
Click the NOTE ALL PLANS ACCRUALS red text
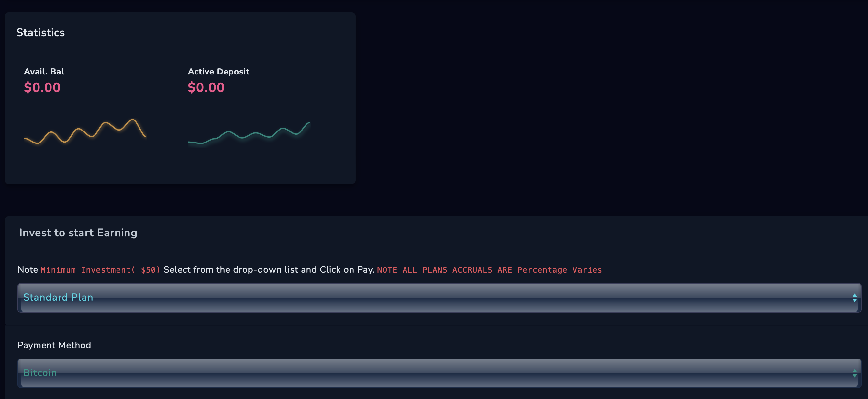(x=489, y=270)
